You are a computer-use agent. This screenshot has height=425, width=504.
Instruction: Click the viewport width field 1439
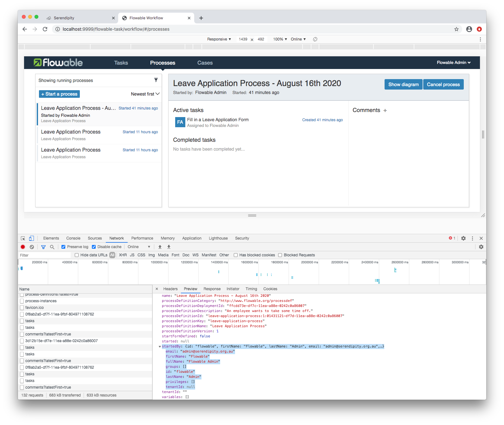(243, 39)
